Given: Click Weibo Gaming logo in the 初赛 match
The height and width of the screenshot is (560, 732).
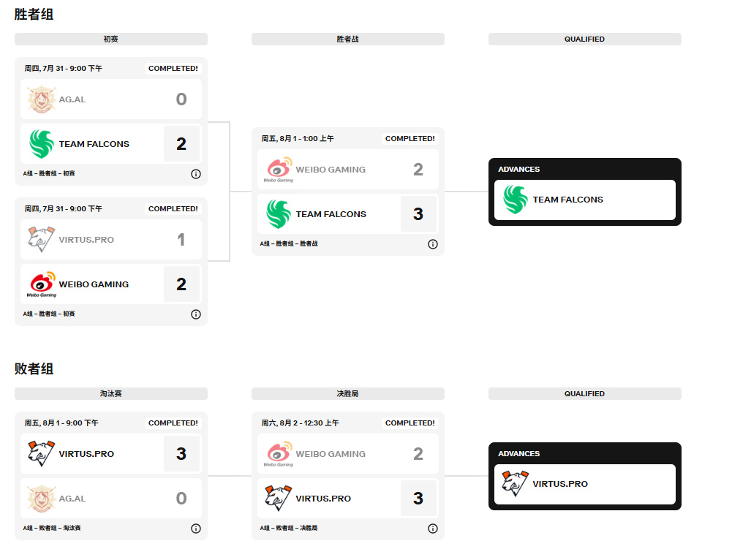Looking at the screenshot, I should click(x=41, y=284).
